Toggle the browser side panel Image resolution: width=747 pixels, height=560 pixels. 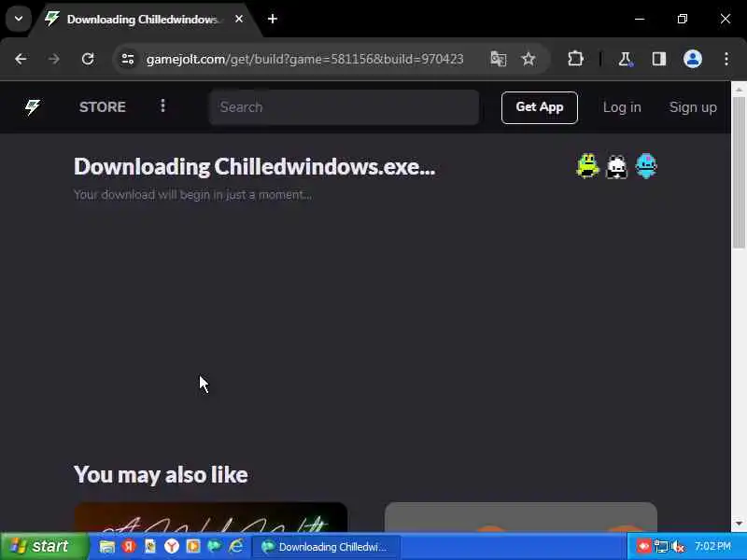(x=659, y=59)
